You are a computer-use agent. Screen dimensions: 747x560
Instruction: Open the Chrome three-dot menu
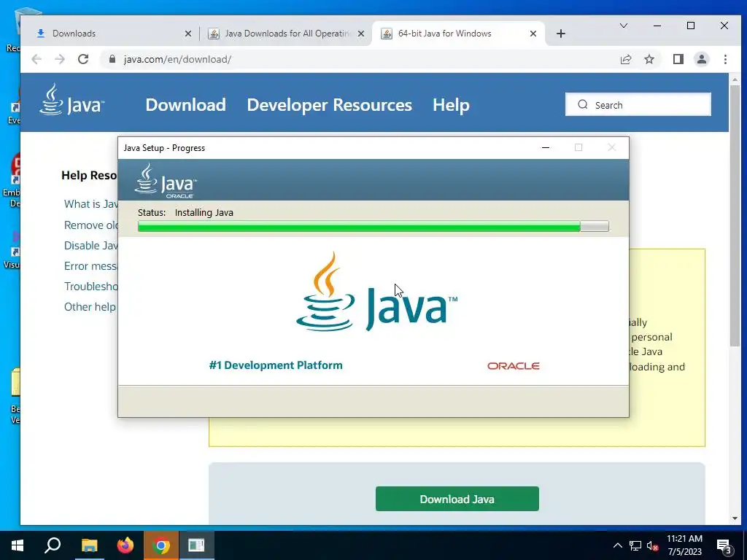coord(725,59)
